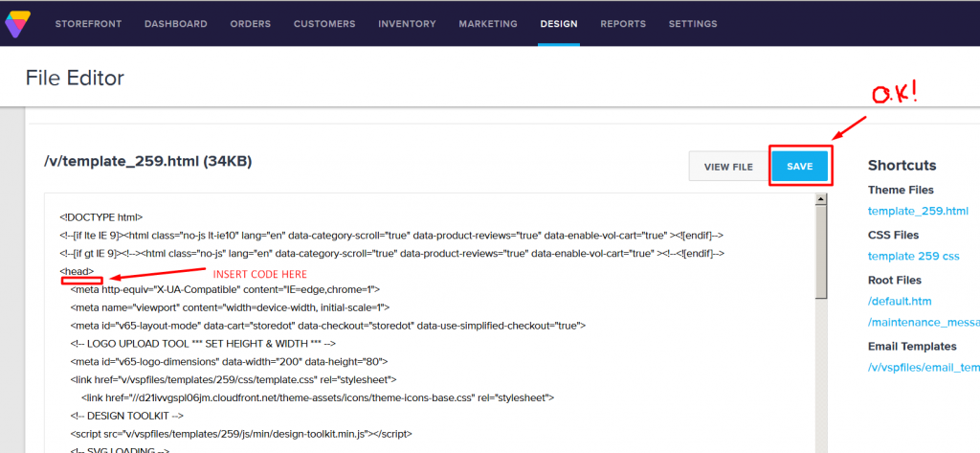Click the design-toolkit.min.js script line
The image size is (980, 453).
pyautogui.click(x=240, y=434)
